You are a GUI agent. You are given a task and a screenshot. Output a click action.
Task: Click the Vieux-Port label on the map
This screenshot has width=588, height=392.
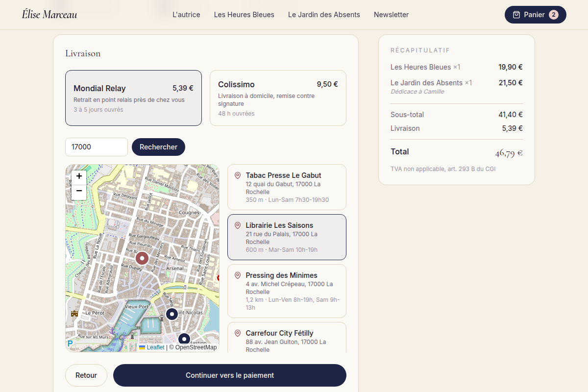(137, 306)
